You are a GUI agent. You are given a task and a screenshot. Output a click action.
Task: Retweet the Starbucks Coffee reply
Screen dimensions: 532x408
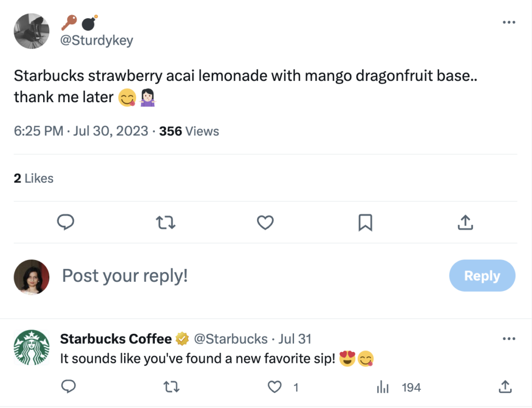(x=168, y=387)
